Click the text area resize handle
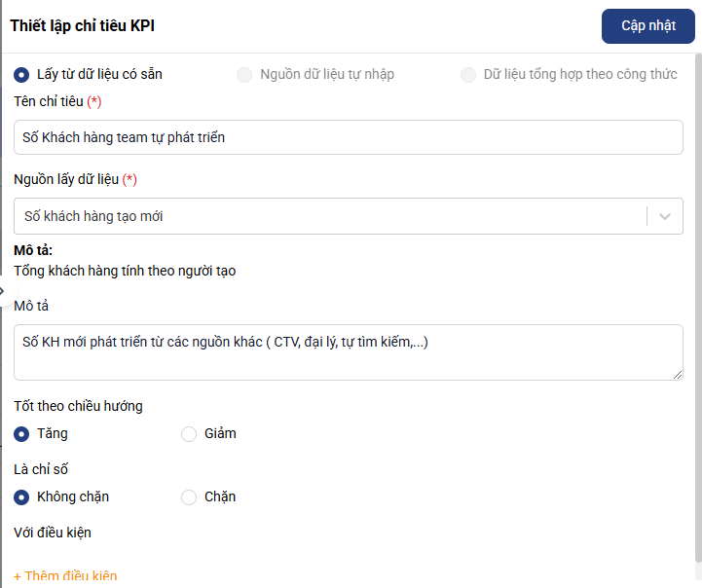Viewport: 702px width, 588px height. click(678, 375)
